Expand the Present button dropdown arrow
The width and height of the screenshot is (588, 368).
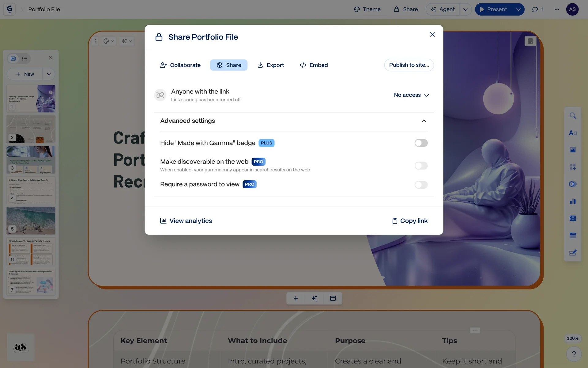[518, 10]
